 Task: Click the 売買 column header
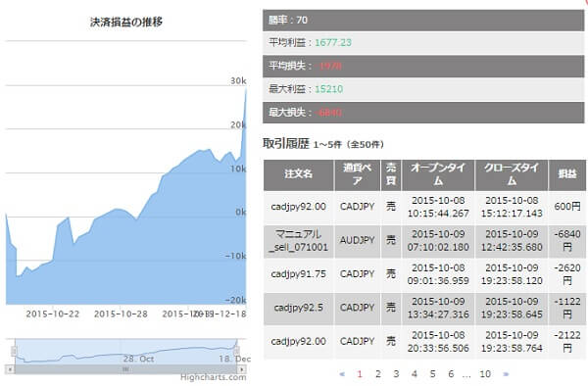391,175
